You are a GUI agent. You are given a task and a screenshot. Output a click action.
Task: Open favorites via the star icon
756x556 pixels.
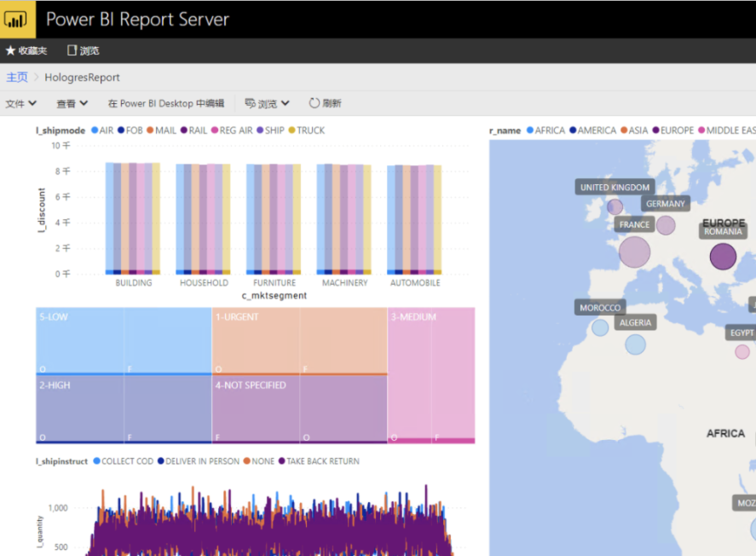[10, 50]
